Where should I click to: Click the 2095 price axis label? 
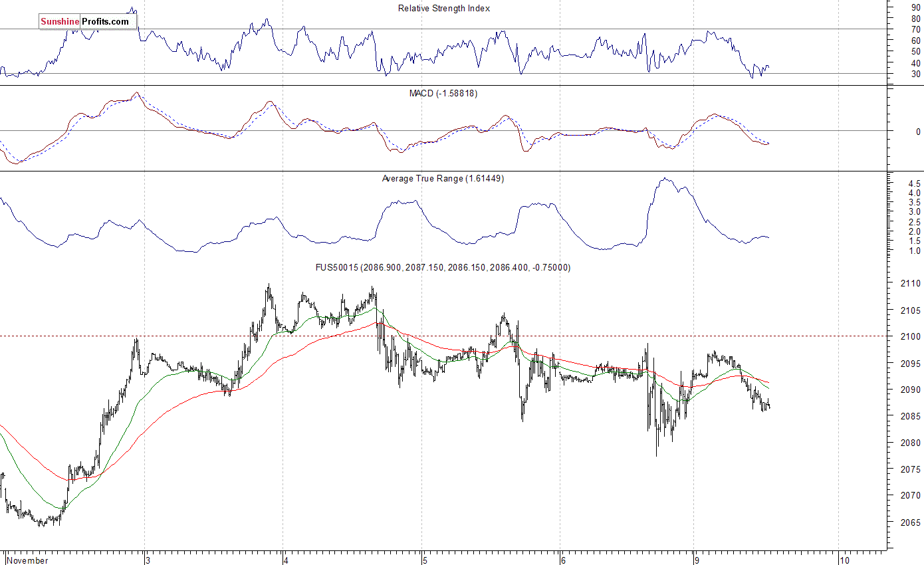[911, 364]
